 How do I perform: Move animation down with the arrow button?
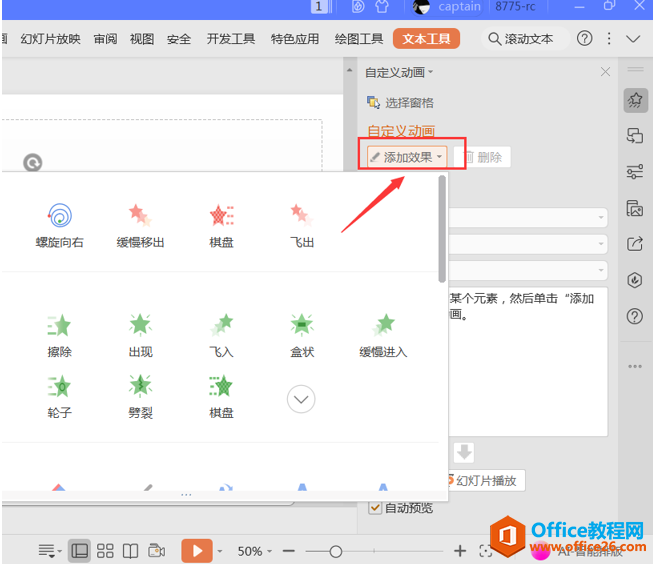[x=464, y=452]
